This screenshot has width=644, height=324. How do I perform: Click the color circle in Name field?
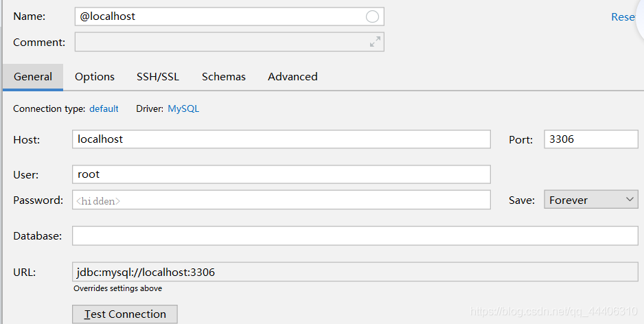coord(372,16)
